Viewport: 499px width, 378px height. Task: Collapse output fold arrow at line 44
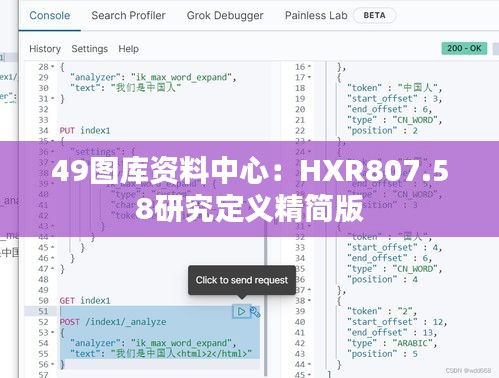coord(309,364)
